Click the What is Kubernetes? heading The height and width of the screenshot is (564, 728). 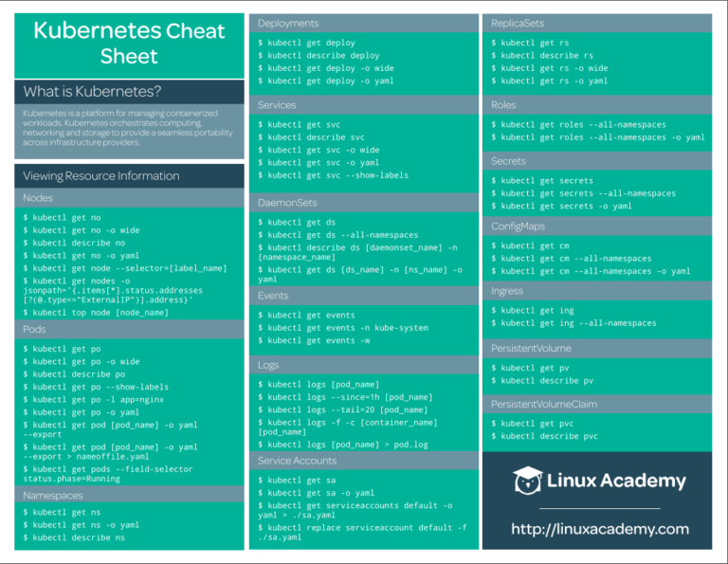[92, 92]
